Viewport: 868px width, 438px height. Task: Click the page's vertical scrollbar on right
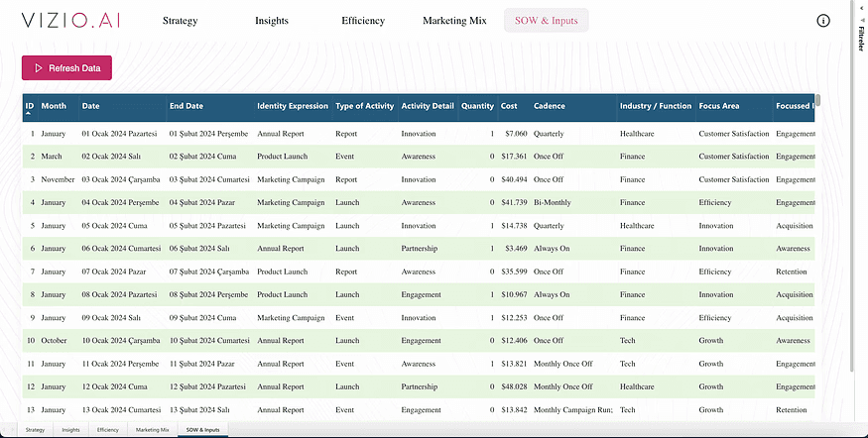852,185
